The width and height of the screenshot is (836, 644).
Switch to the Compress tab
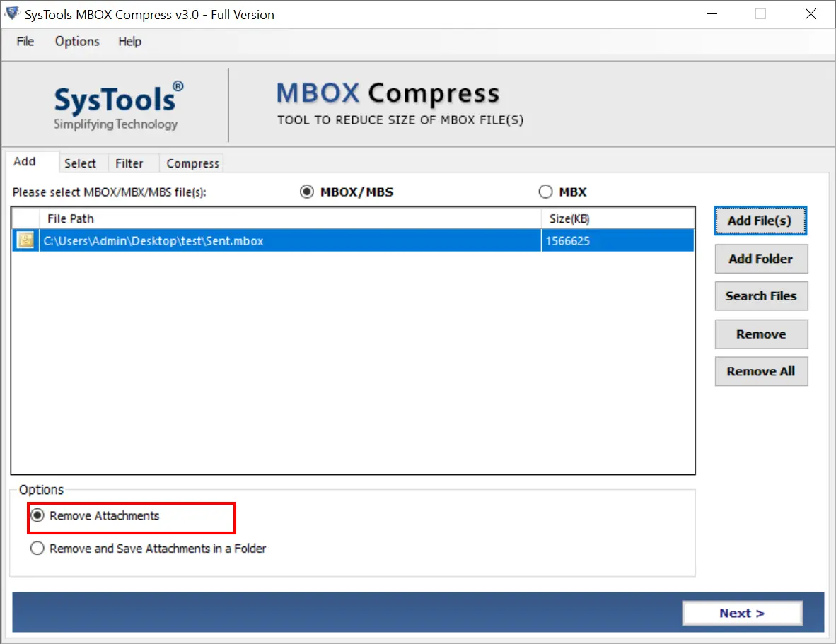point(192,163)
